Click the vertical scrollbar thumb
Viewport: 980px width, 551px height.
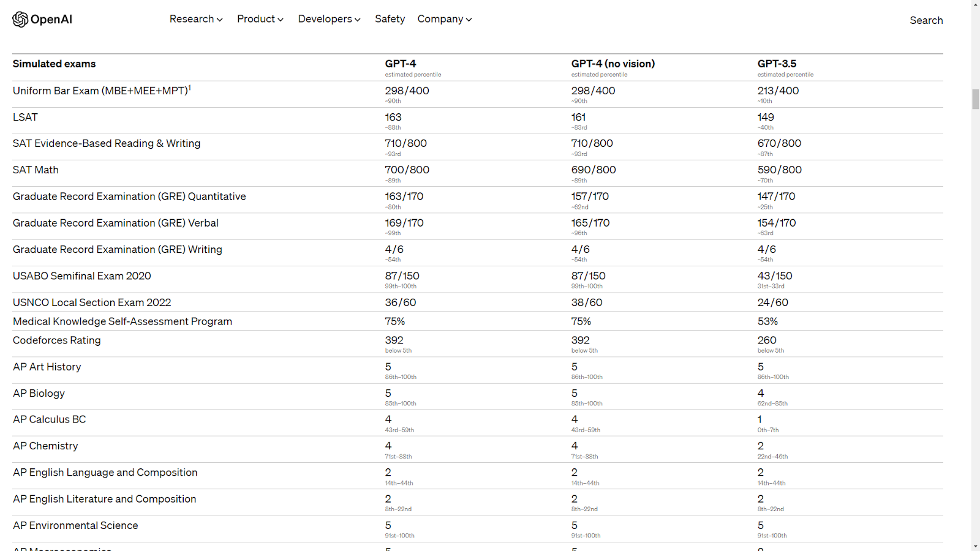pos(976,99)
